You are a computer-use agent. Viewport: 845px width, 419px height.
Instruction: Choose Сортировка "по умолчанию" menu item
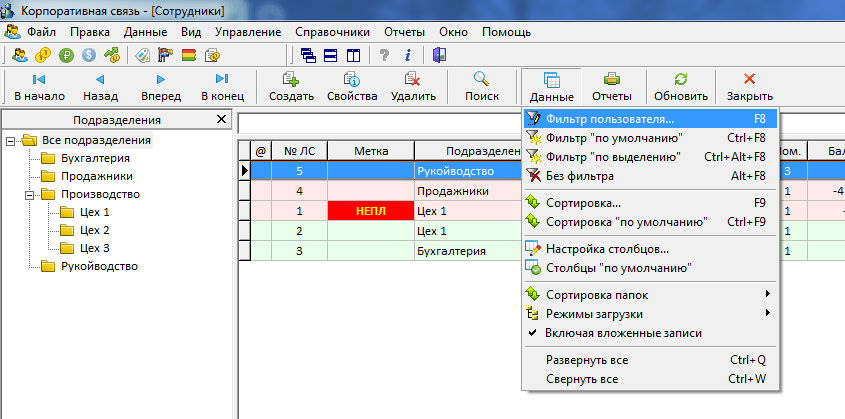(650, 221)
